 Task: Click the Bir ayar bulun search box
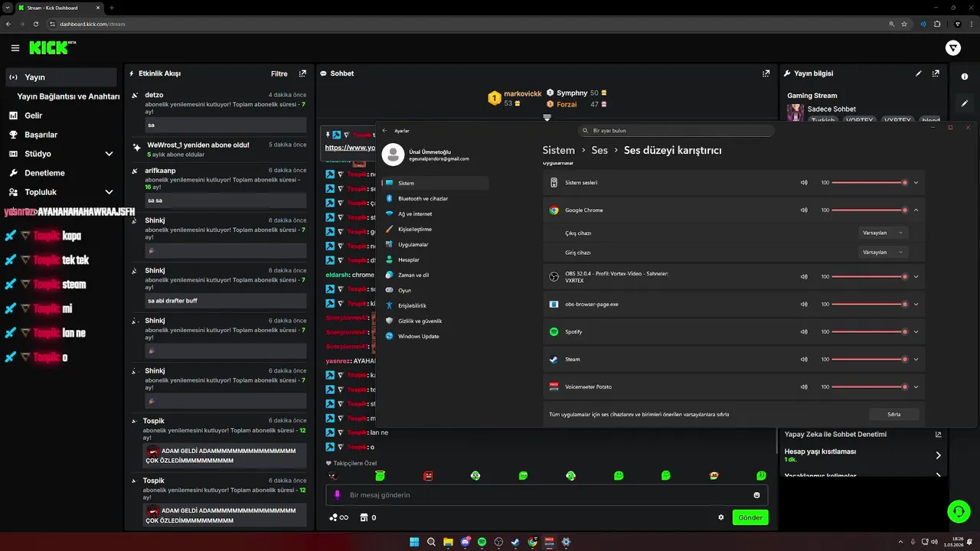click(x=676, y=131)
